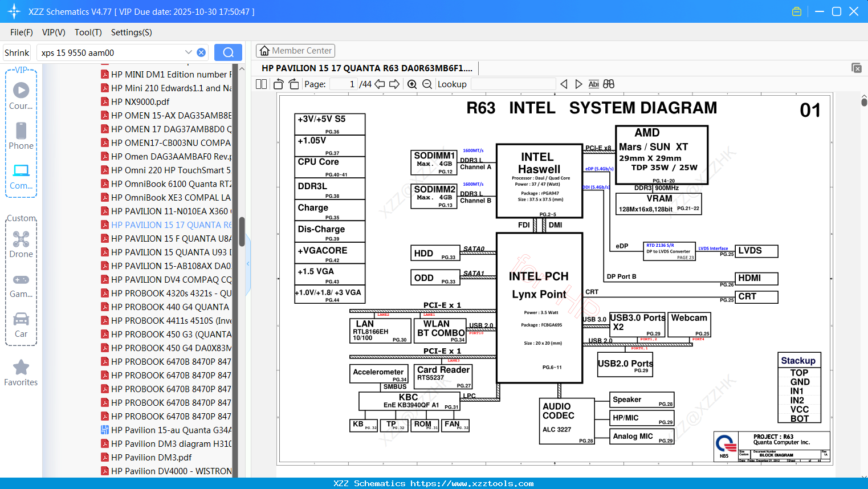This screenshot has width=868, height=489.
Task: Open the Game console category
Action: pos(21,285)
